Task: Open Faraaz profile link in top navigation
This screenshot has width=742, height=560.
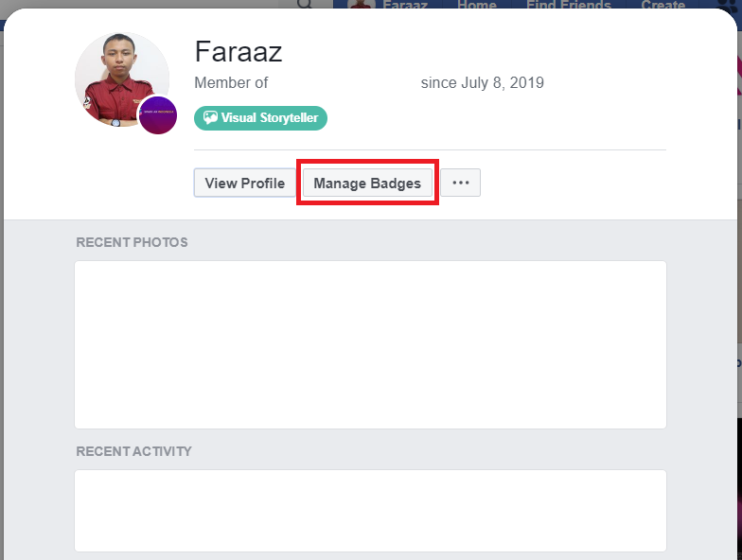Action: 406,5
